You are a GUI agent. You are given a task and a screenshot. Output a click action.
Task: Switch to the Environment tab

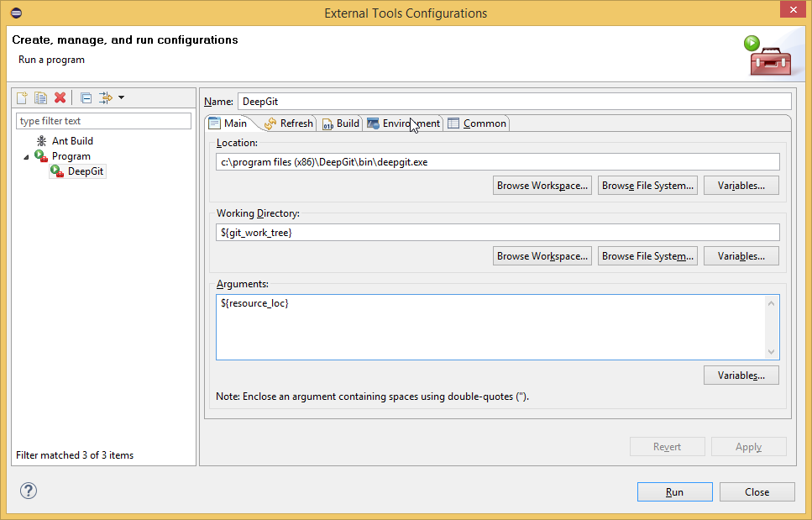[x=403, y=123]
